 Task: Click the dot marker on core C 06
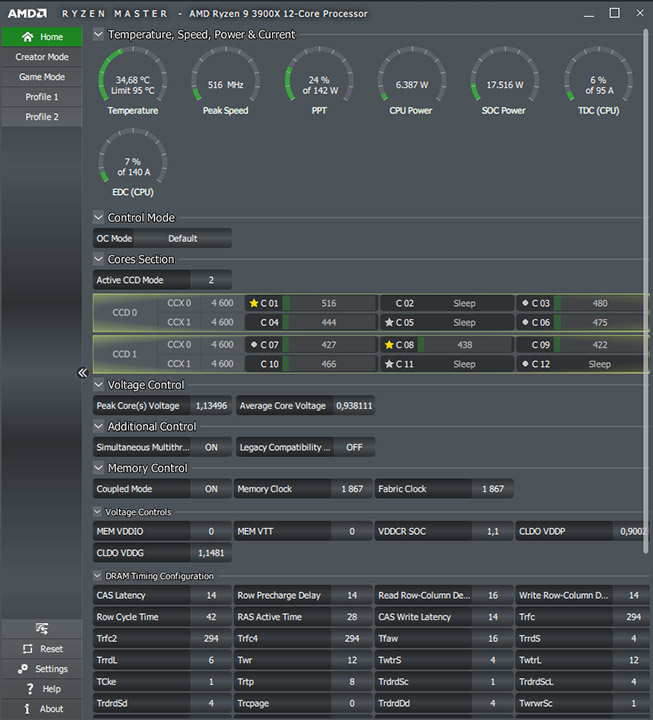525,322
